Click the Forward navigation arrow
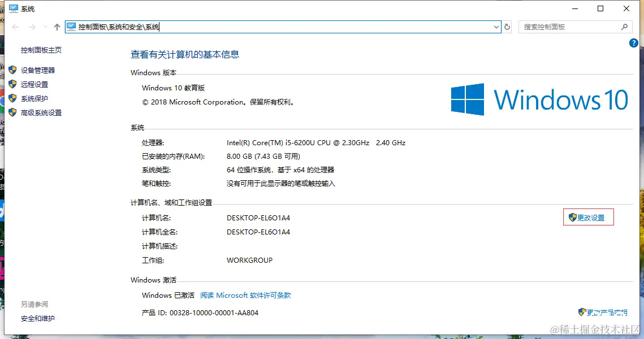The width and height of the screenshot is (644, 339). [x=32, y=27]
